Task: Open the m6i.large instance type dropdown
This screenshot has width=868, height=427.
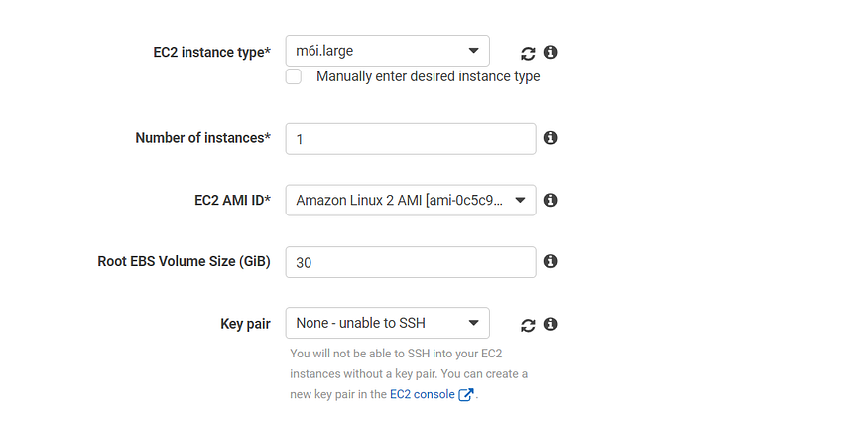Action: point(387,52)
